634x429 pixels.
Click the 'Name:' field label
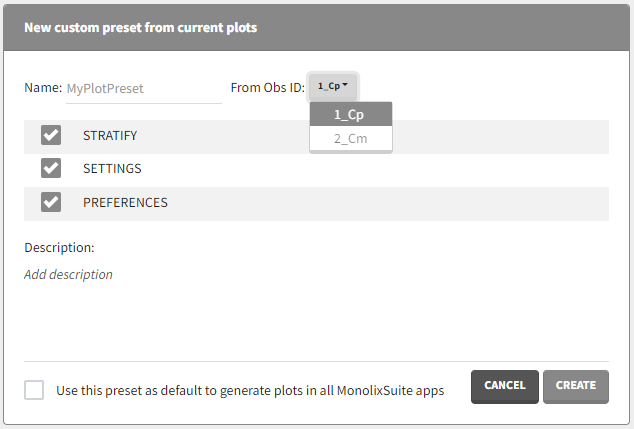43,88
